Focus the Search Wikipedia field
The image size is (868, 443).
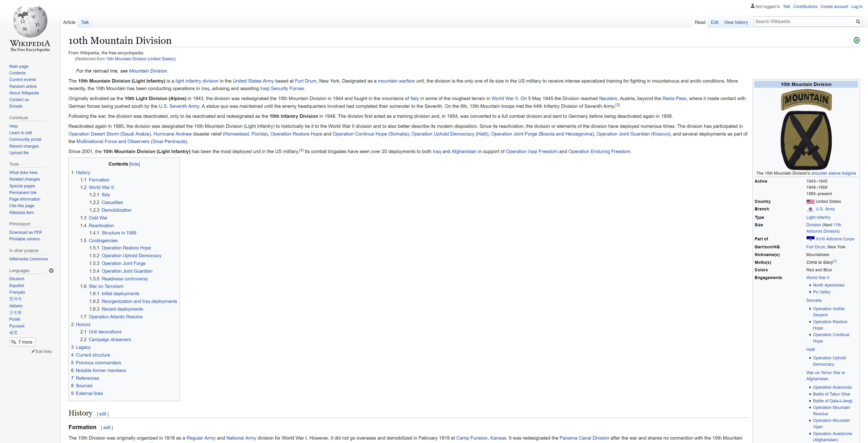(x=804, y=22)
